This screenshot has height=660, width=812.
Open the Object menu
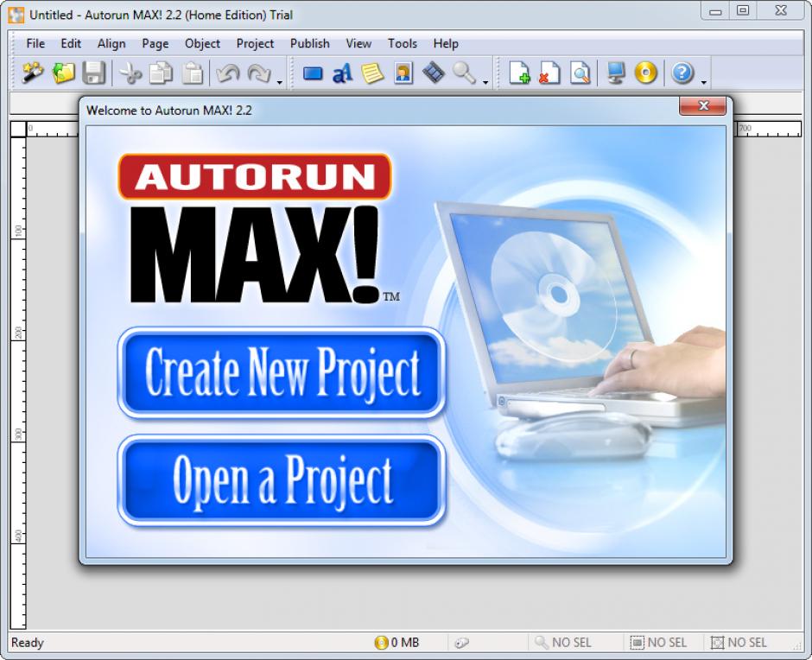click(x=202, y=43)
